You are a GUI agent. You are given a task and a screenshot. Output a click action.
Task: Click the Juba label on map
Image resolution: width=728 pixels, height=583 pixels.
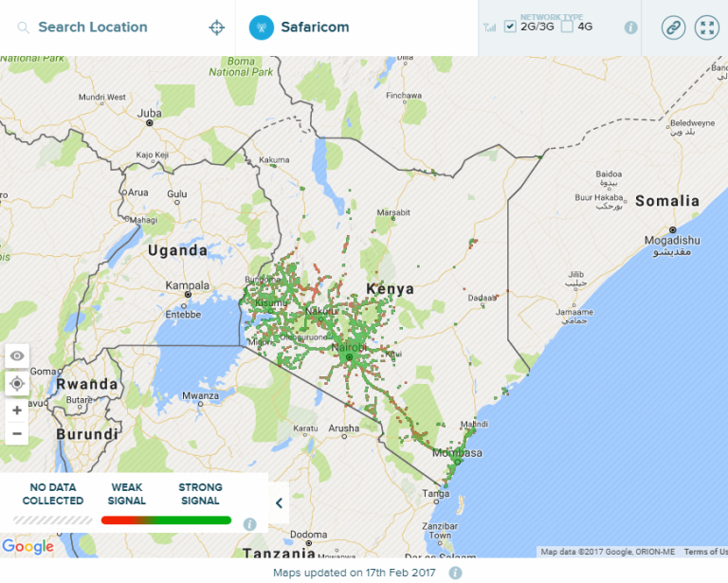150,113
